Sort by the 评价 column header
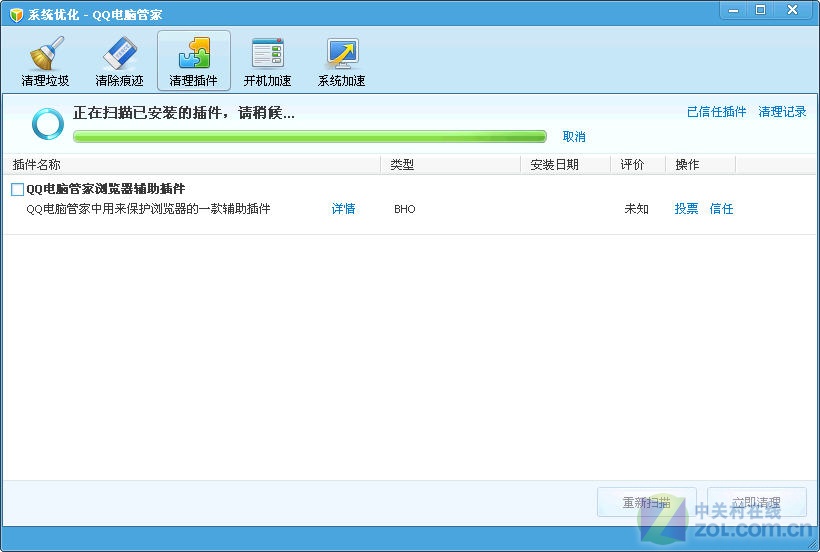The width and height of the screenshot is (820, 552). click(x=638, y=165)
